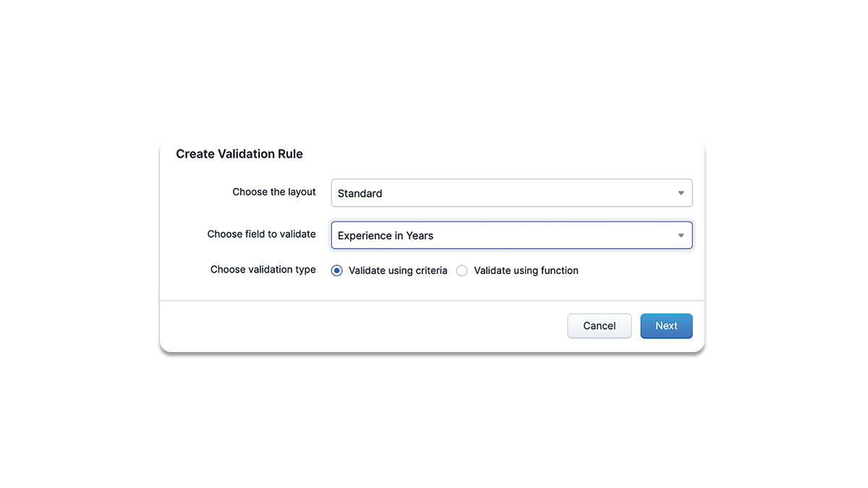Open the Choose field to validate dropdown
The width and height of the screenshot is (868, 488).
coord(511,236)
